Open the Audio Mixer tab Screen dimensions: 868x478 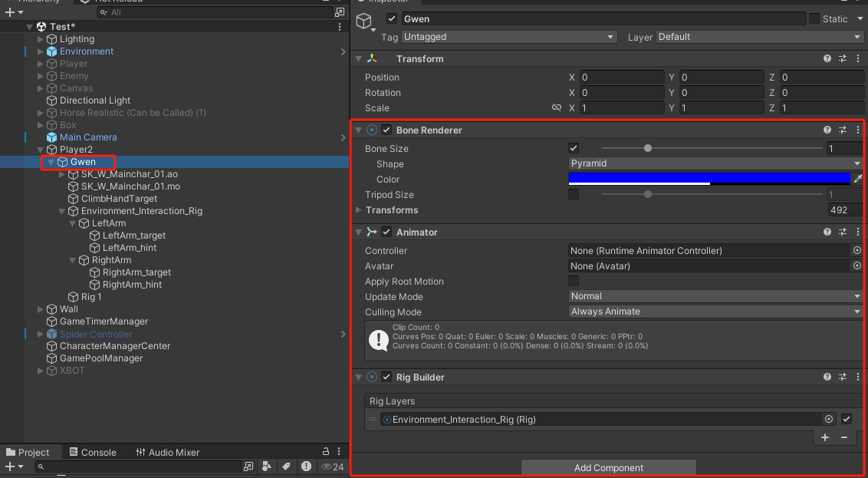tap(167, 453)
